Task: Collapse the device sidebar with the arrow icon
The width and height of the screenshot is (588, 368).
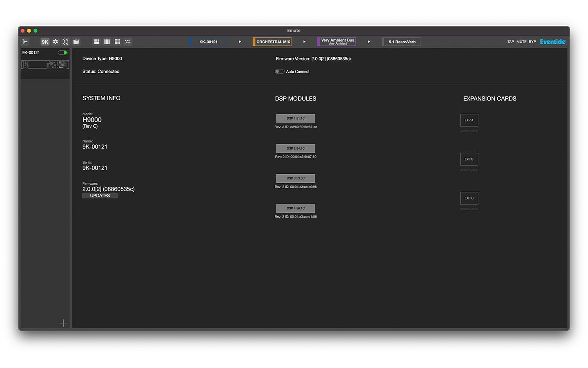Action: [x=25, y=42]
